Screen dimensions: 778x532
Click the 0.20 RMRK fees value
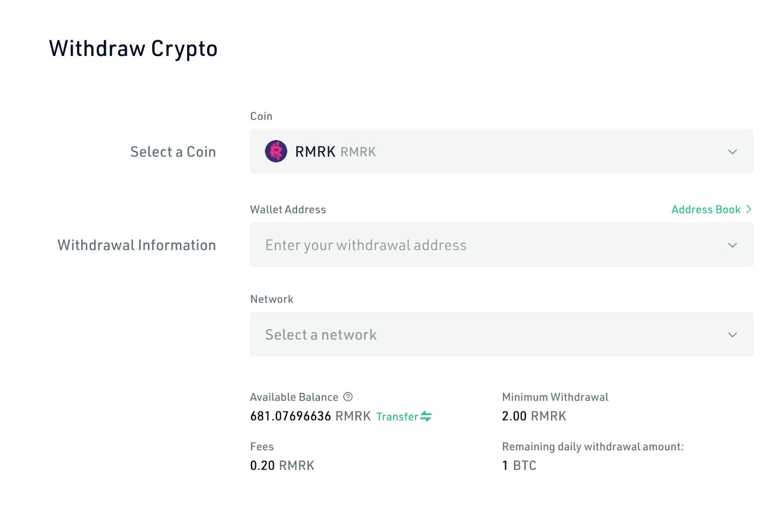tap(282, 465)
